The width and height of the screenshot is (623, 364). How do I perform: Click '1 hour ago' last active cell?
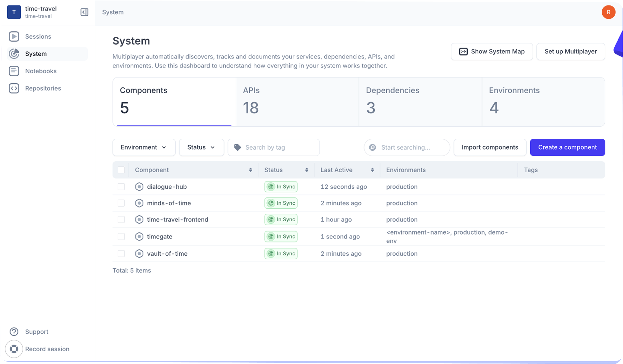click(x=336, y=220)
